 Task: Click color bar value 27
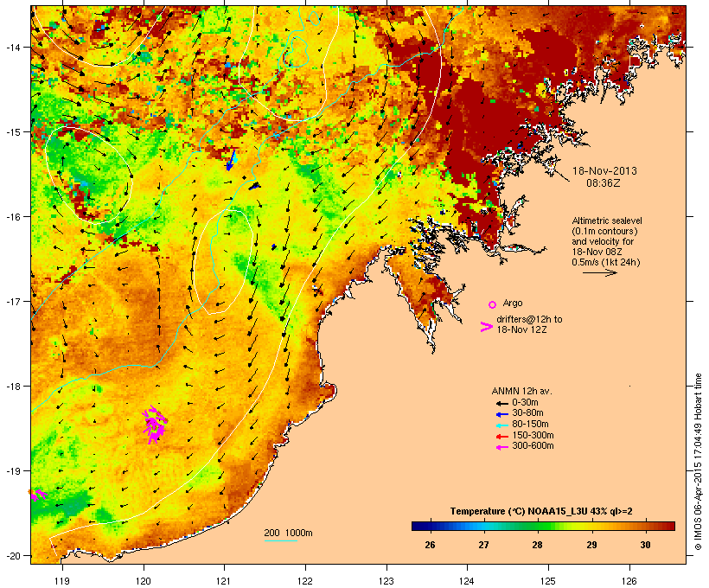coord(483,545)
